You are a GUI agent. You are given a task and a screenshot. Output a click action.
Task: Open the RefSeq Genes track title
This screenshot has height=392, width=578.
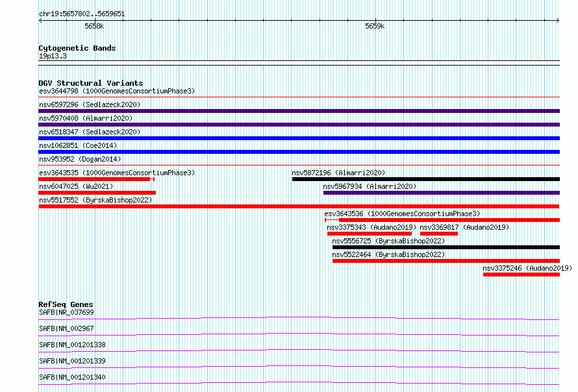tap(66, 304)
